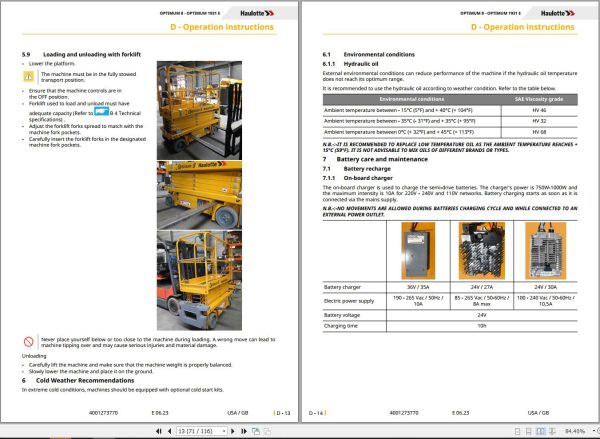Viewport: 600px width, 439px height.
Task: Click the '36V / 35A' charger cell
Action: coord(418,287)
